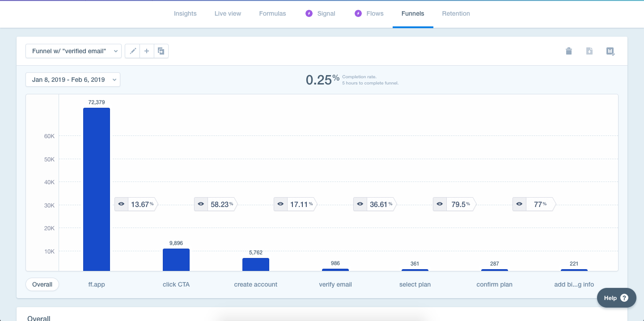Open the Funnel w/ "verified email" dropdown
The width and height of the screenshot is (644, 321).
(x=74, y=51)
